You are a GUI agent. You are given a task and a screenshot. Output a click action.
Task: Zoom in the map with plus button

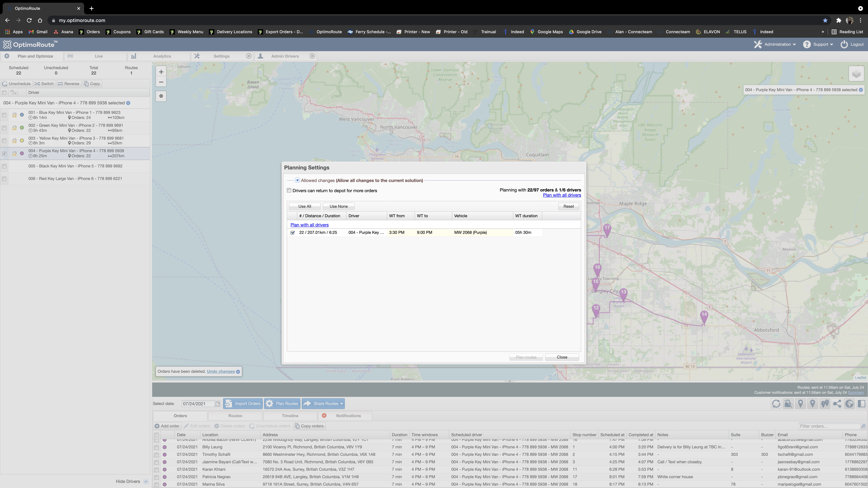pos(161,72)
